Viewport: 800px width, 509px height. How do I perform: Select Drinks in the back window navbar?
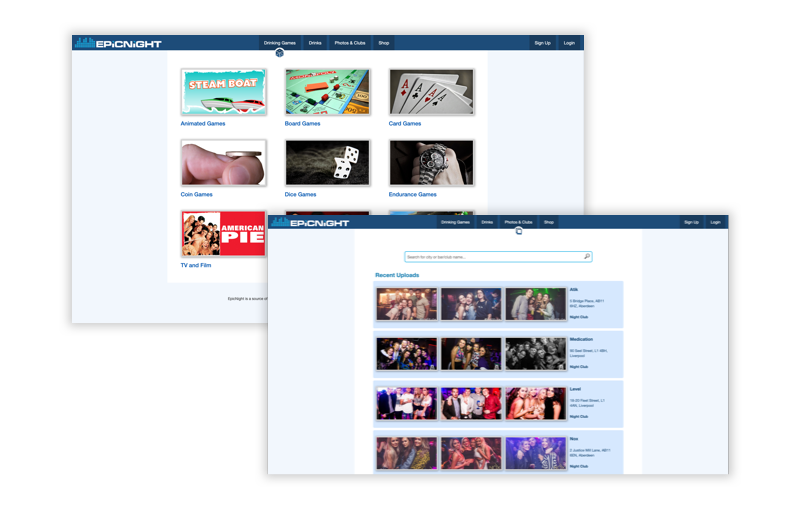[315, 43]
